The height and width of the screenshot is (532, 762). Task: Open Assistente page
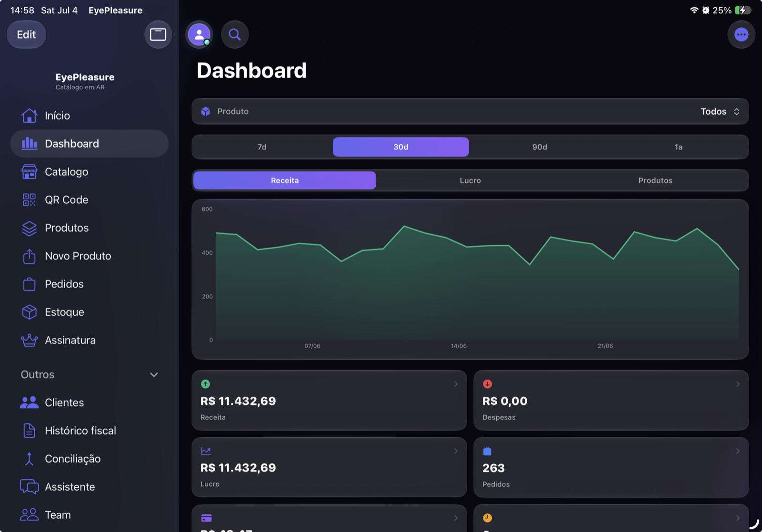[89, 487]
